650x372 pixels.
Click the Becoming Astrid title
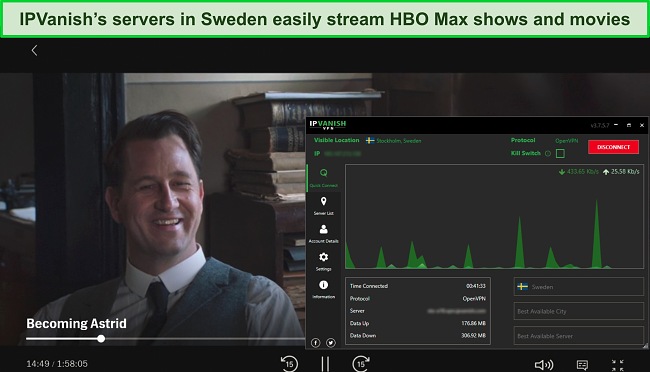[76, 323]
